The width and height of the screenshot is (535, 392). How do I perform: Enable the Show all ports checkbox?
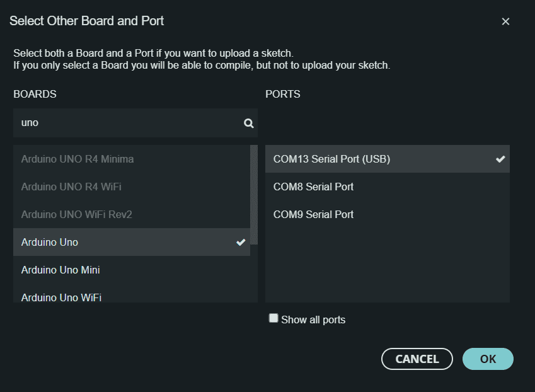click(x=273, y=318)
